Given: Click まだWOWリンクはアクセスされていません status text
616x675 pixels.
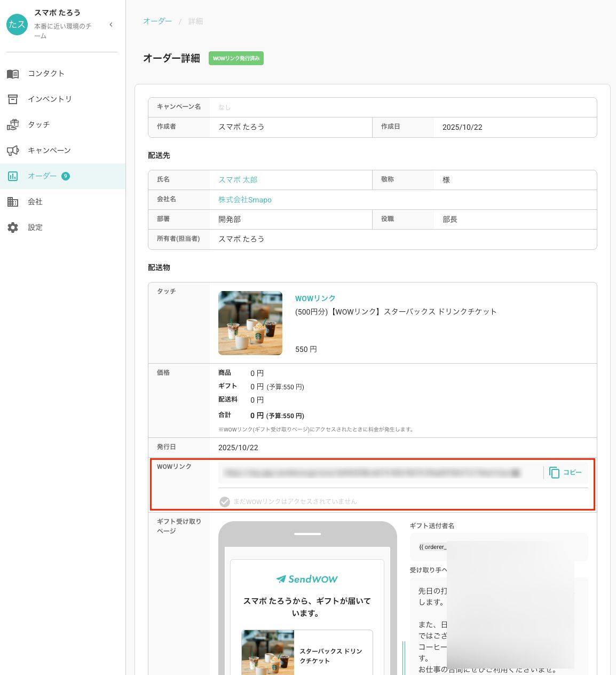Looking at the screenshot, I should pos(295,501).
